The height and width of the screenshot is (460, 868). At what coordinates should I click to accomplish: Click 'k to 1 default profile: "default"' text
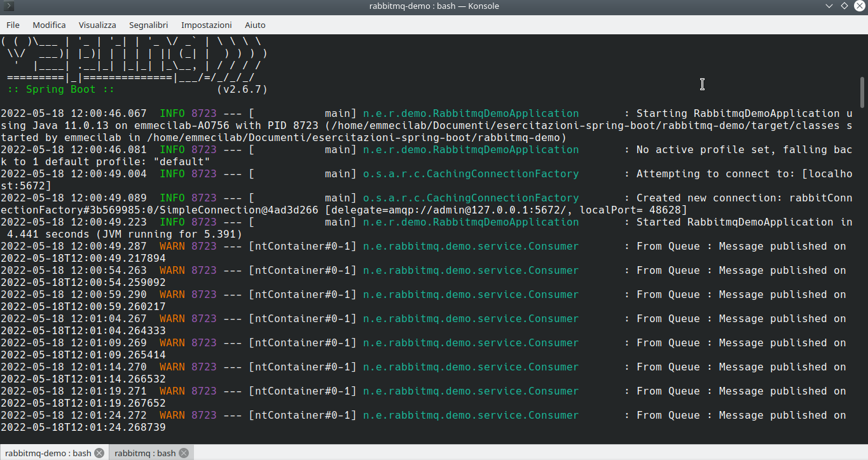[x=105, y=162]
